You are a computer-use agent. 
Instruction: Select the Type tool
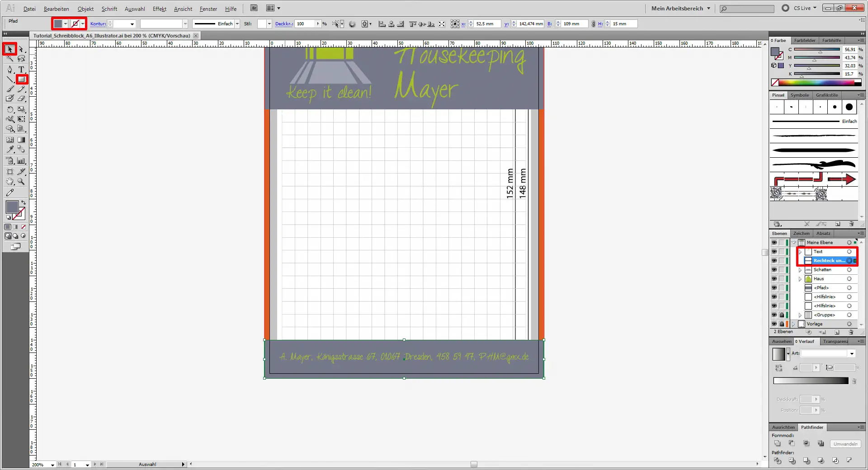tap(21, 69)
